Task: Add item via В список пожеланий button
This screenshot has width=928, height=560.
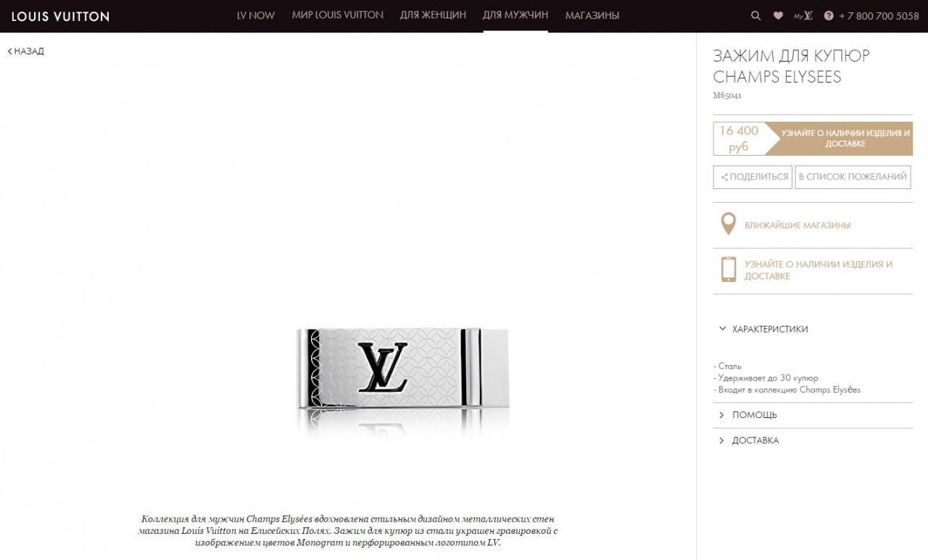Action: 853,177
